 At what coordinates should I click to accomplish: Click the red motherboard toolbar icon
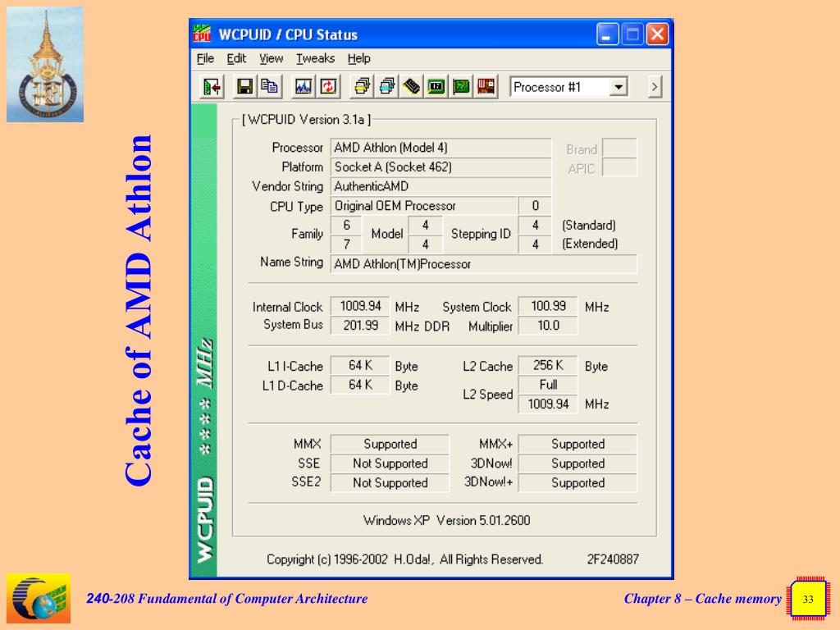coord(486,87)
